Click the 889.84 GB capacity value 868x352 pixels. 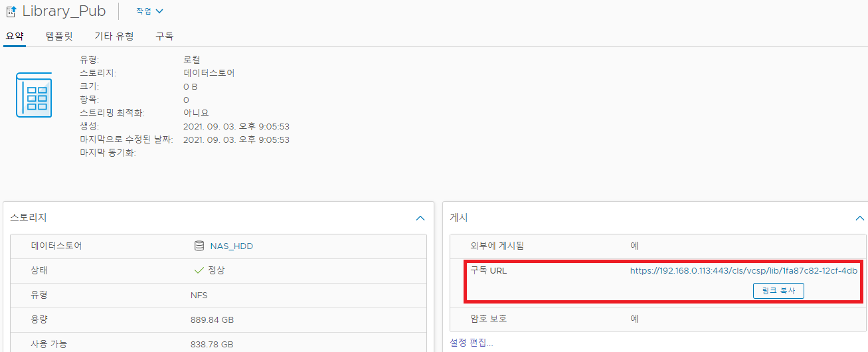click(212, 319)
